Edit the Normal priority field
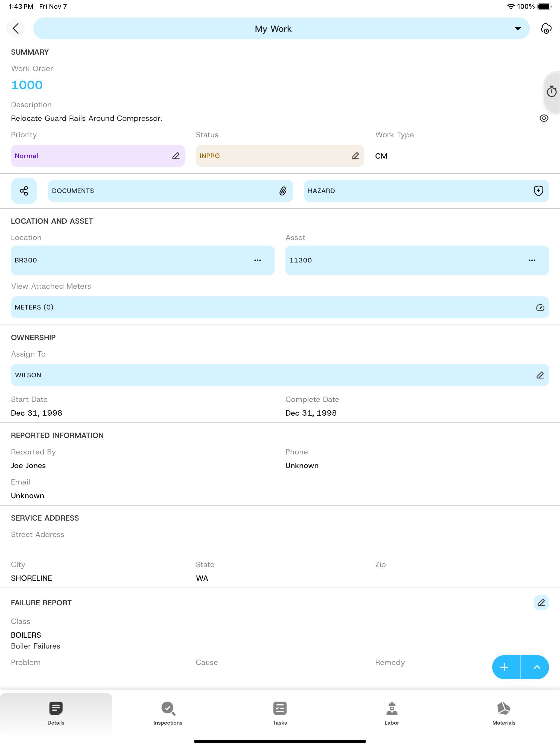 click(98, 156)
